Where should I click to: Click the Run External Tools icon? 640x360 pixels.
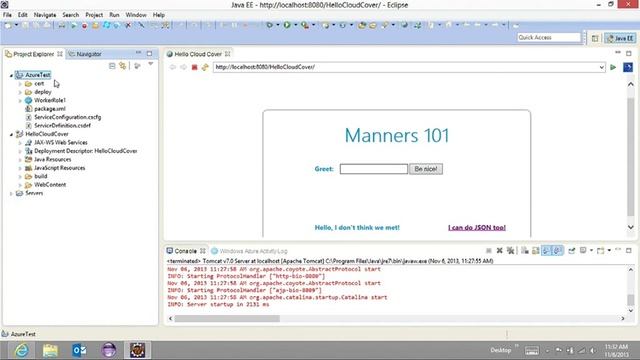(x=304, y=25)
